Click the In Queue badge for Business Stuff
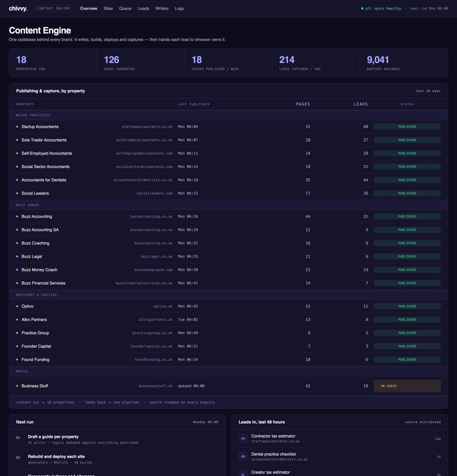Screen dimensions: 457x476 (407, 386)
